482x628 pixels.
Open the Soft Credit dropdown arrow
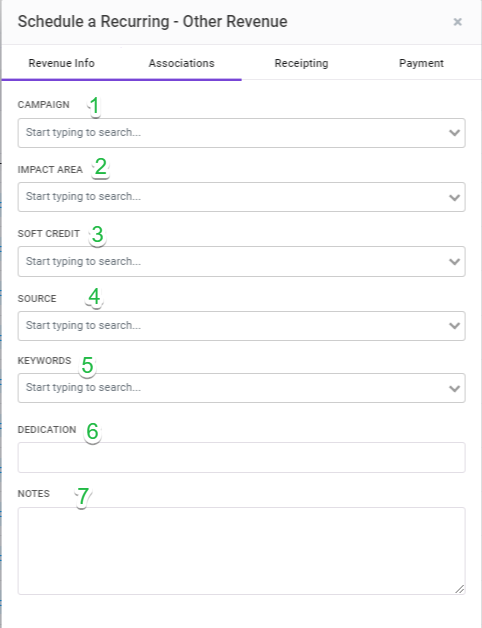[454, 262]
